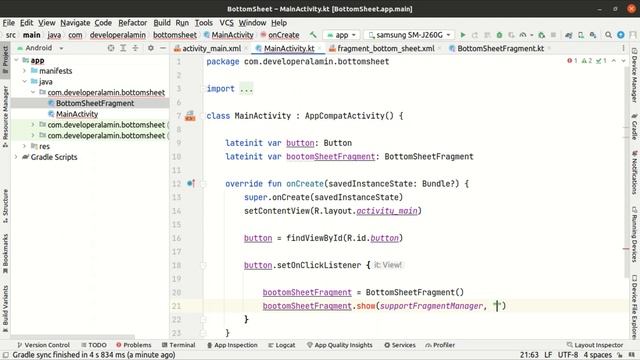Screen dimensions: 640x360
Task: Expand the res folder
Action: (x=25, y=146)
